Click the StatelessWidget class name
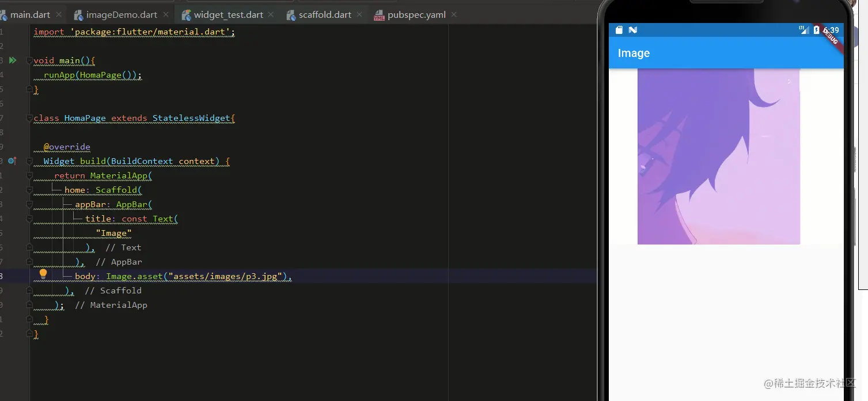The image size is (868, 401). [191, 118]
